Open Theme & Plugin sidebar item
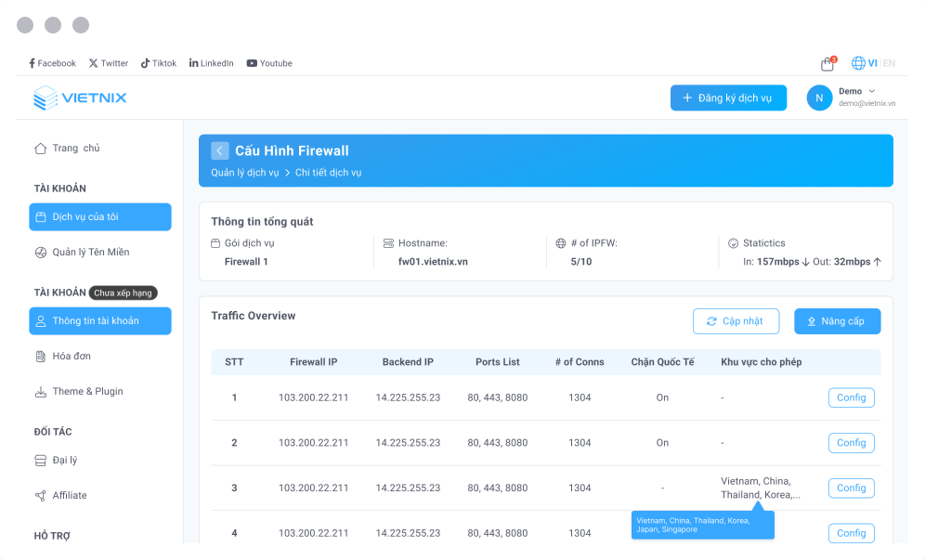 coord(86,391)
